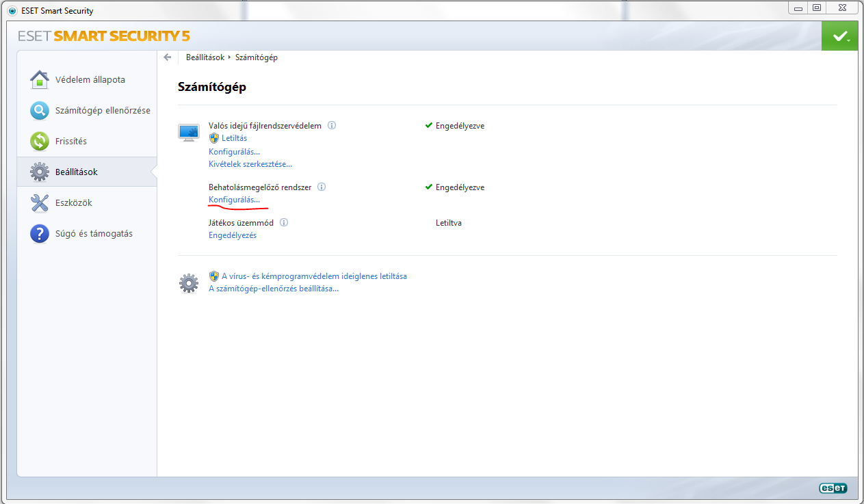Click the ESET logo in the bottom corner
Image resolution: width=864 pixels, height=504 pixels.
click(x=833, y=488)
